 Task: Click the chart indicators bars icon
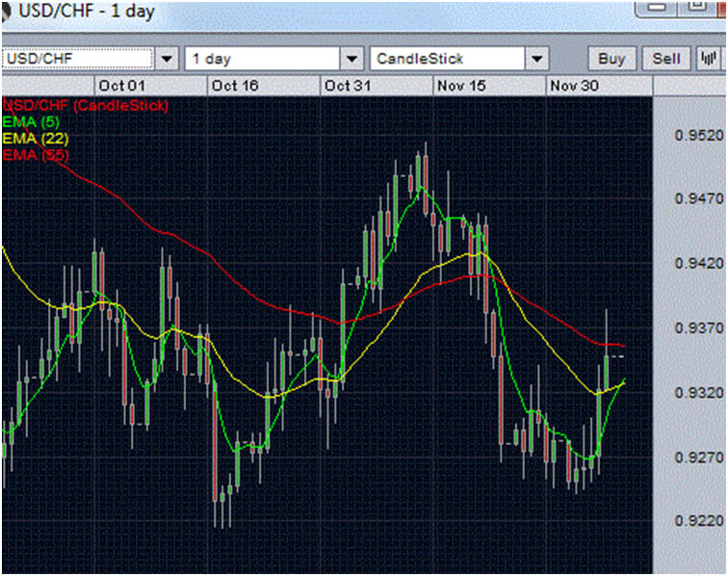708,59
